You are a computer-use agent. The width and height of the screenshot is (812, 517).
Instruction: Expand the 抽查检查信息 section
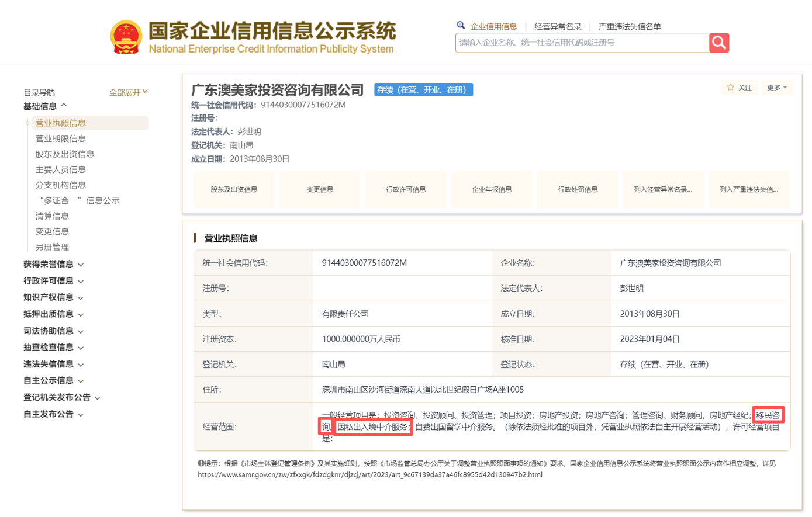(x=53, y=347)
